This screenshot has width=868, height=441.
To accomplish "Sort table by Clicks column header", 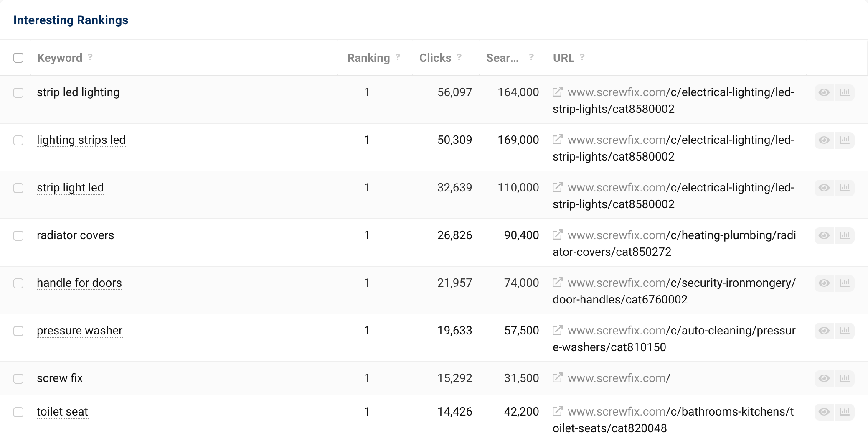I will tap(435, 58).
